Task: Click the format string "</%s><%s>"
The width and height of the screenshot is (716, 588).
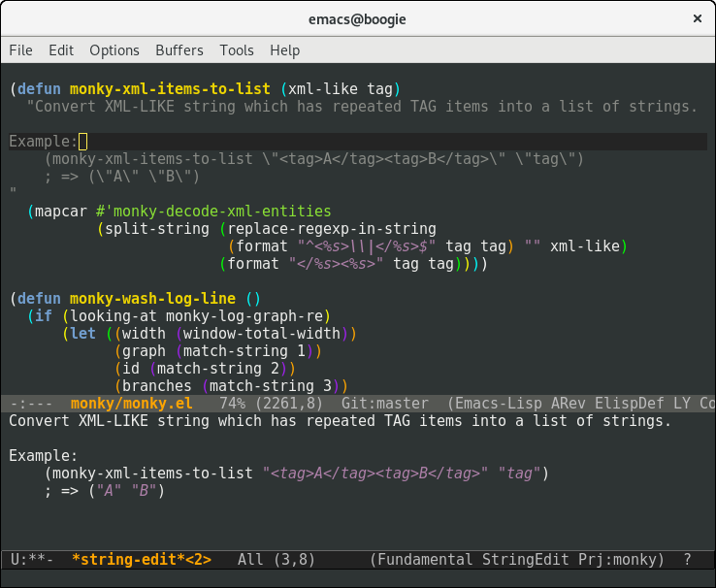Action: 336,263
